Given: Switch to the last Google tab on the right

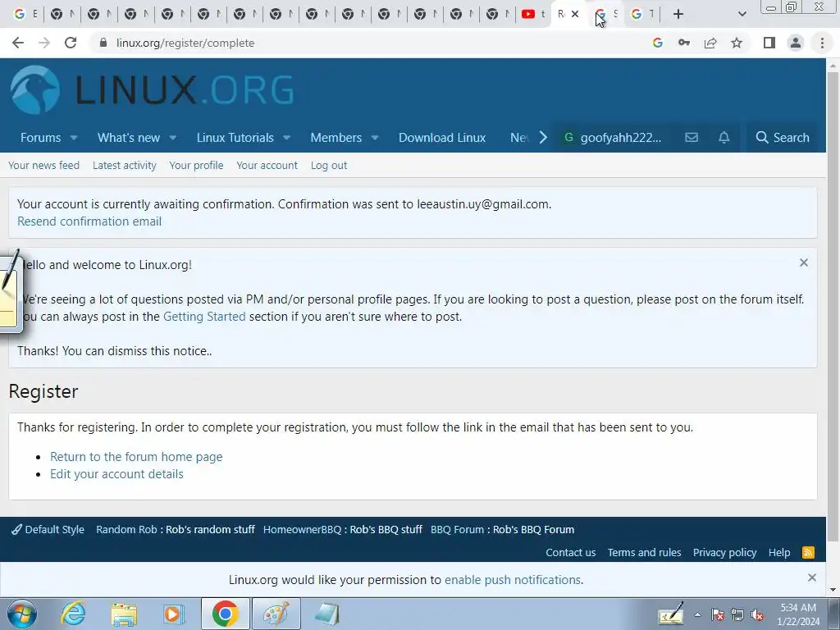Looking at the screenshot, I should pyautogui.click(x=641, y=14).
